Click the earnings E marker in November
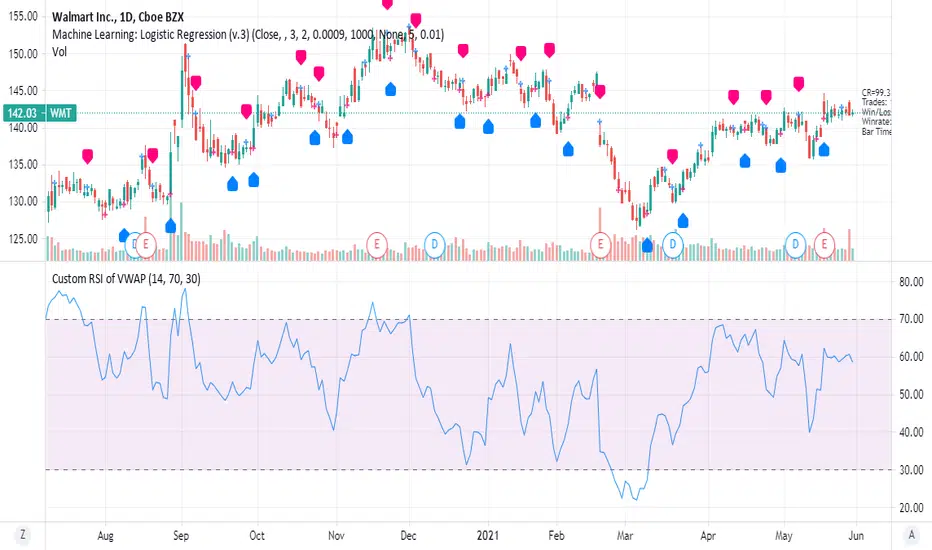This screenshot has width=932, height=550. point(376,244)
